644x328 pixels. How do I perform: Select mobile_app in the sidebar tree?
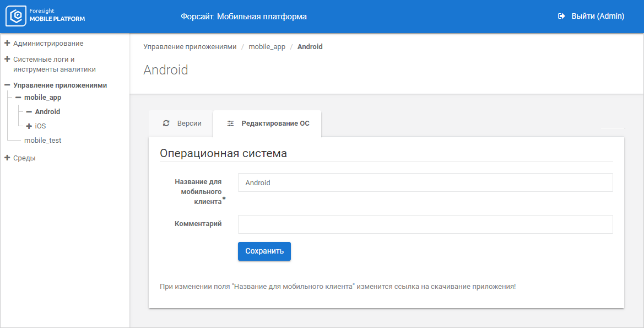point(43,98)
